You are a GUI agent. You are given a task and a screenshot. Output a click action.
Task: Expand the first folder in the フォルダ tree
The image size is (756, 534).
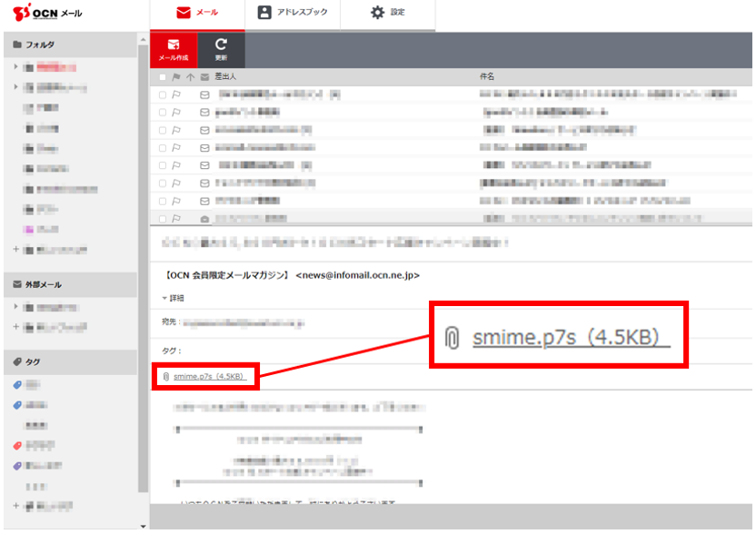[x=16, y=66]
